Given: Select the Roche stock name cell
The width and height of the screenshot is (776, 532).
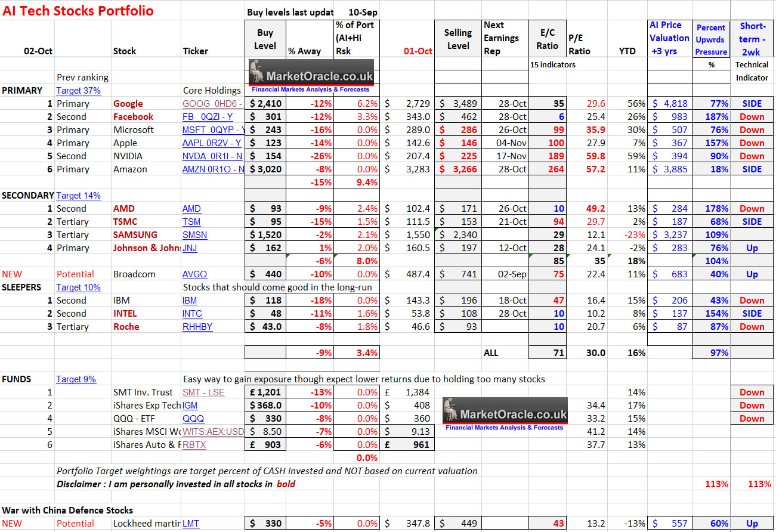Looking at the screenshot, I should coord(126,327).
